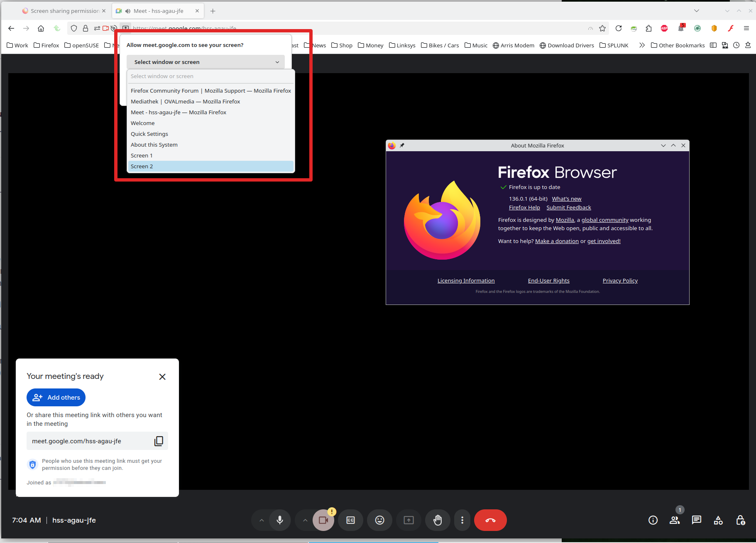
Task: Choose 'Quick Settings' window to share
Action: coord(211,134)
